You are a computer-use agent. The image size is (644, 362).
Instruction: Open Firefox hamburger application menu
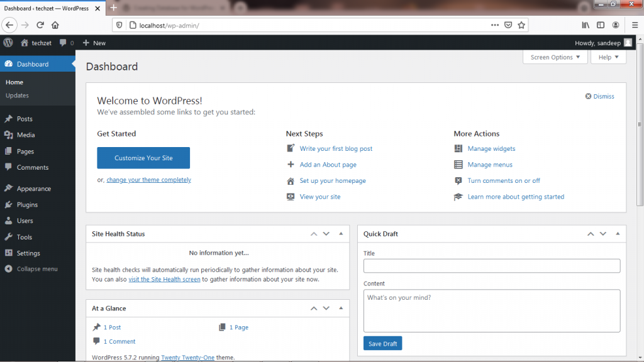tap(635, 25)
